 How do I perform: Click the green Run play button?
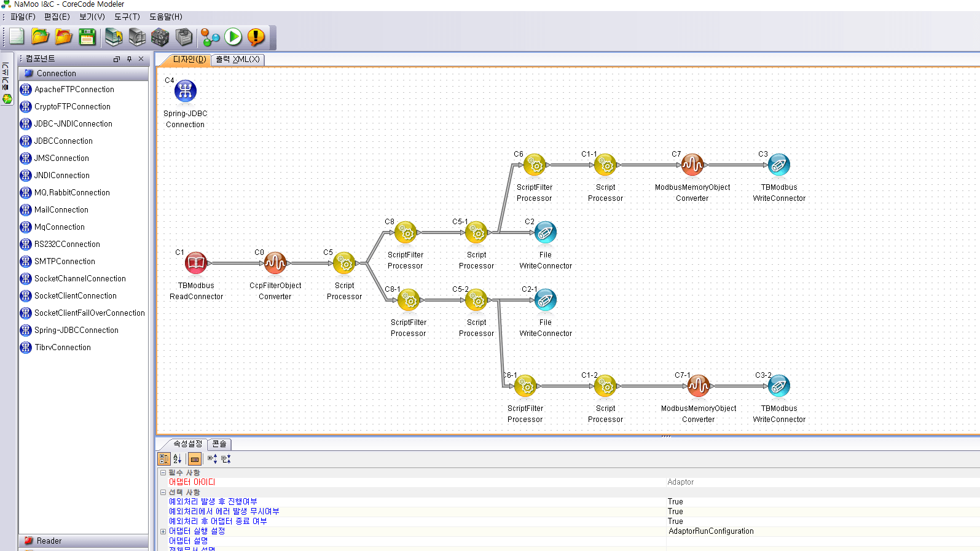(x=233, y=37)
